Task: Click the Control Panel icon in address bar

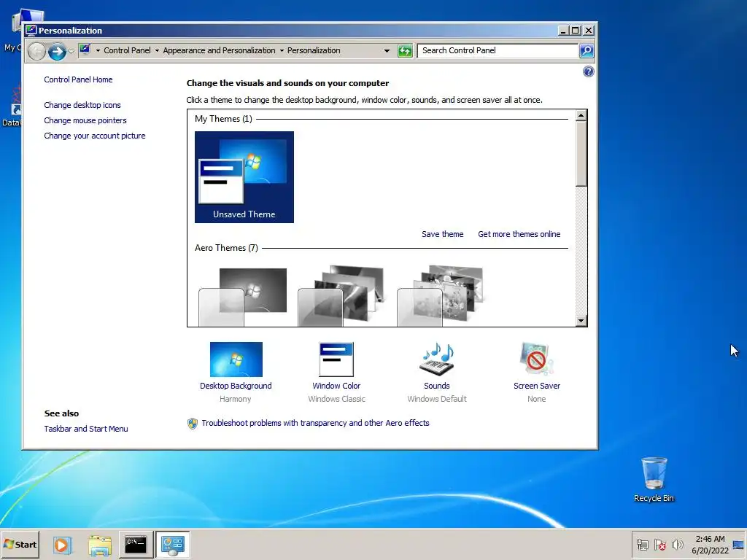Action: [x=85, y=50]
